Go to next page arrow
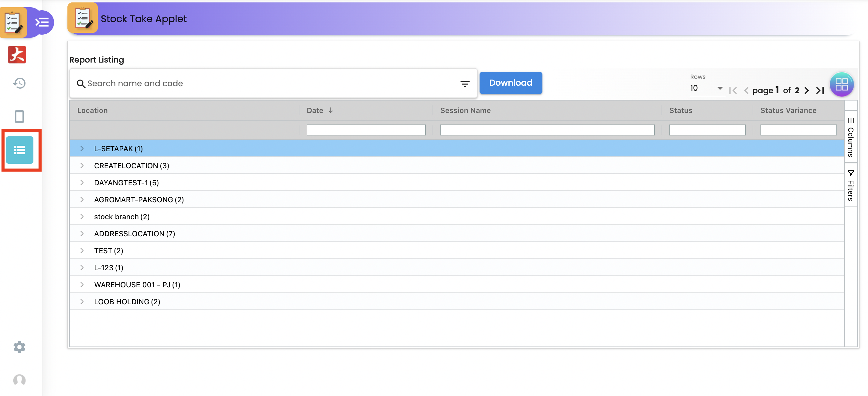Image resolution: width=868 pixels, height=396 pixels. click(x=807, y=90)
